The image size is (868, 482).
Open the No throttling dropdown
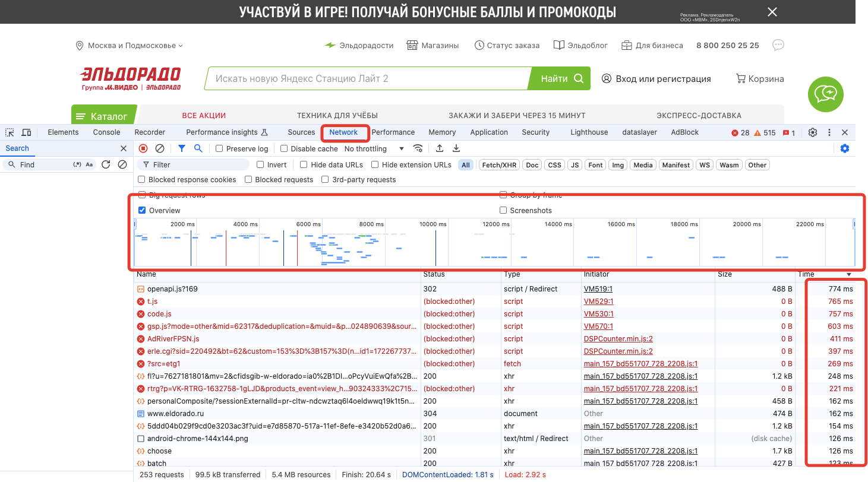(374, 149)
